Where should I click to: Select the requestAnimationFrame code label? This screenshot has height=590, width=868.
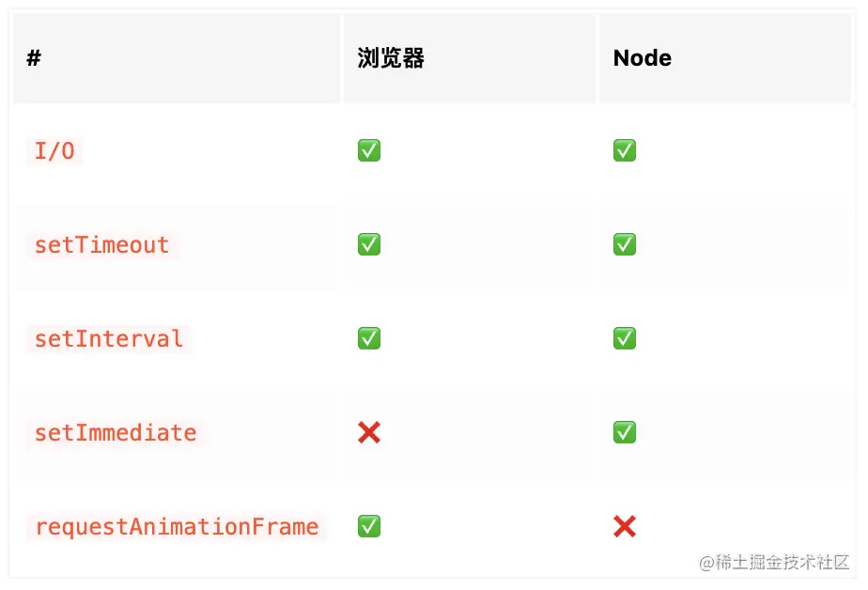pos(177,527)
